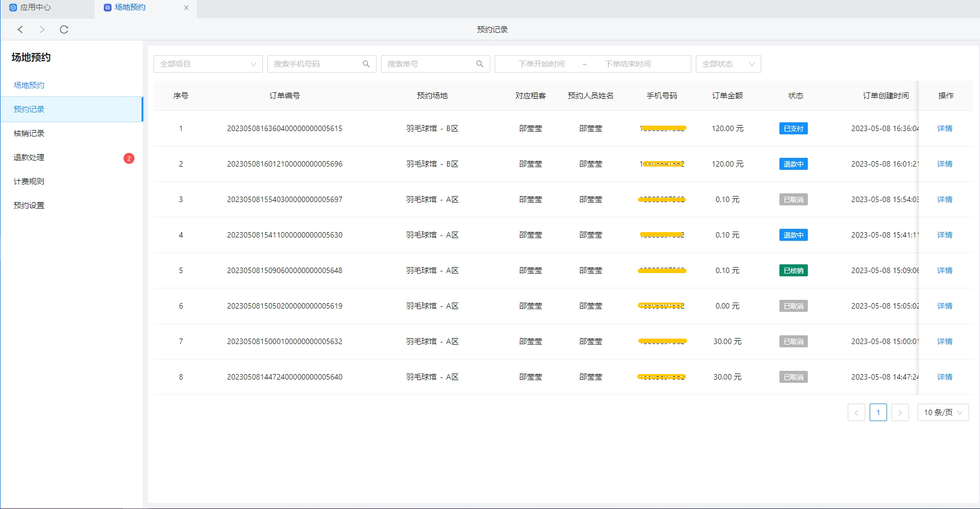The width and height of the screenshot is (980, 509).
Task: Click the 0.00 元 amount in row 6
Action: pyautogui.click(x=727, y=306)
